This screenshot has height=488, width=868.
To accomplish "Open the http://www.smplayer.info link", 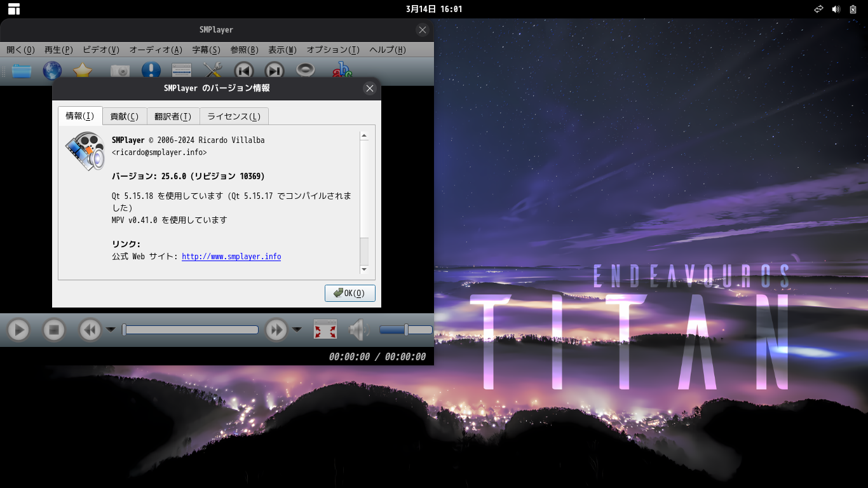I will (x=231, y=257).
